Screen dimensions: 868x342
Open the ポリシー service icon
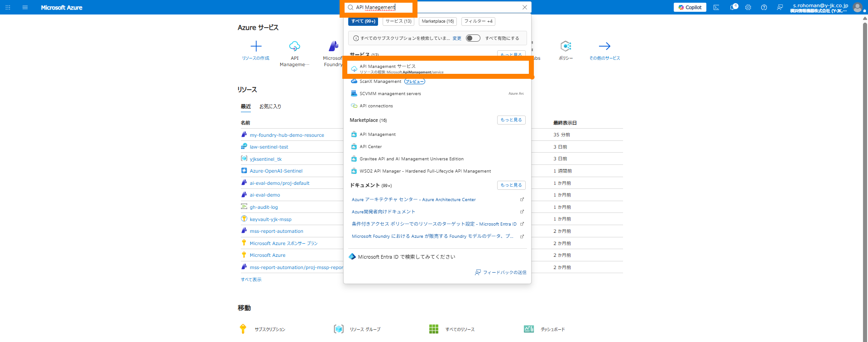tap(566, 46)
